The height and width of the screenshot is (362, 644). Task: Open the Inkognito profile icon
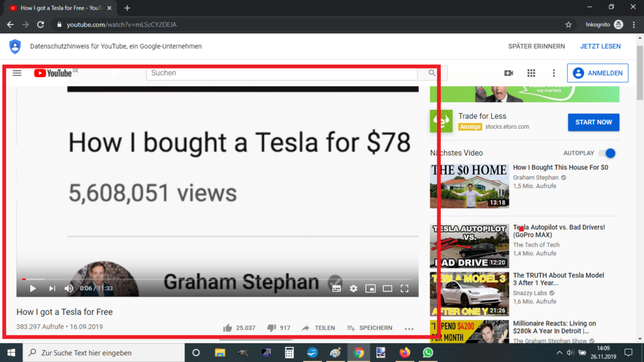click(x=619, y=25)
